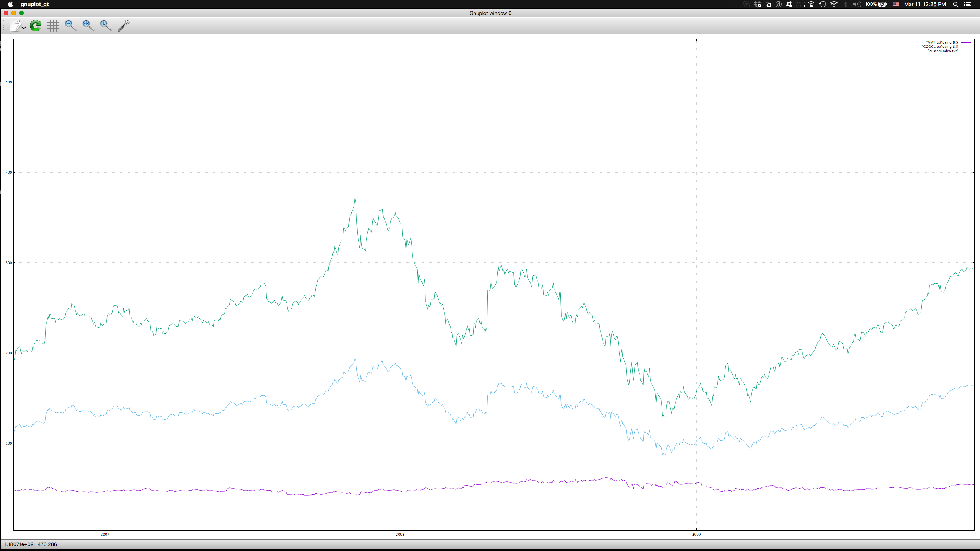The width and height of the screenshot is (980, 551).
Task: Reset zoom with the '1' magnifier
Action: 105,26
